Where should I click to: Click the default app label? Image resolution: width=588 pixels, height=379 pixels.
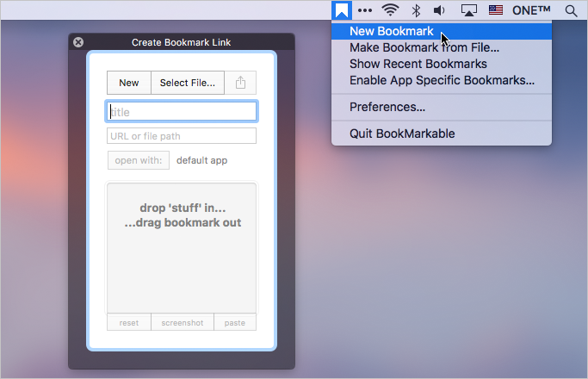click(201, 160)
